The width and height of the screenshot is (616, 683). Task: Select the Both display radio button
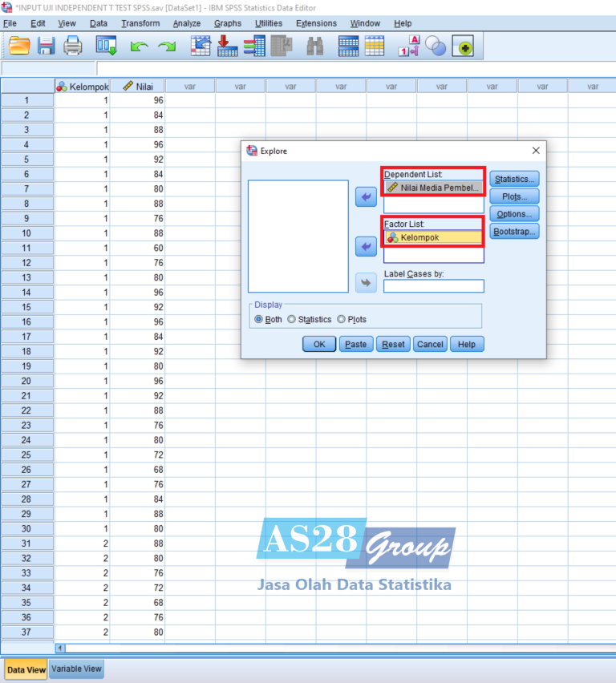click(x=259, y=319)
